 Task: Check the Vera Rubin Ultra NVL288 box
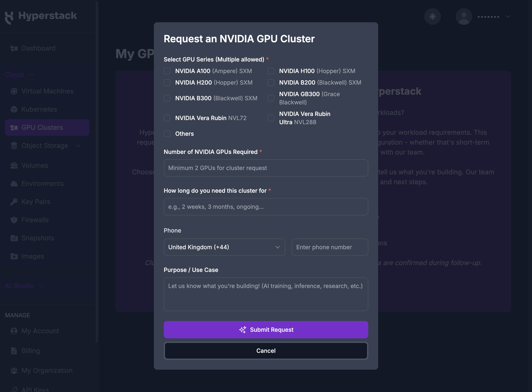pos(271,118)
